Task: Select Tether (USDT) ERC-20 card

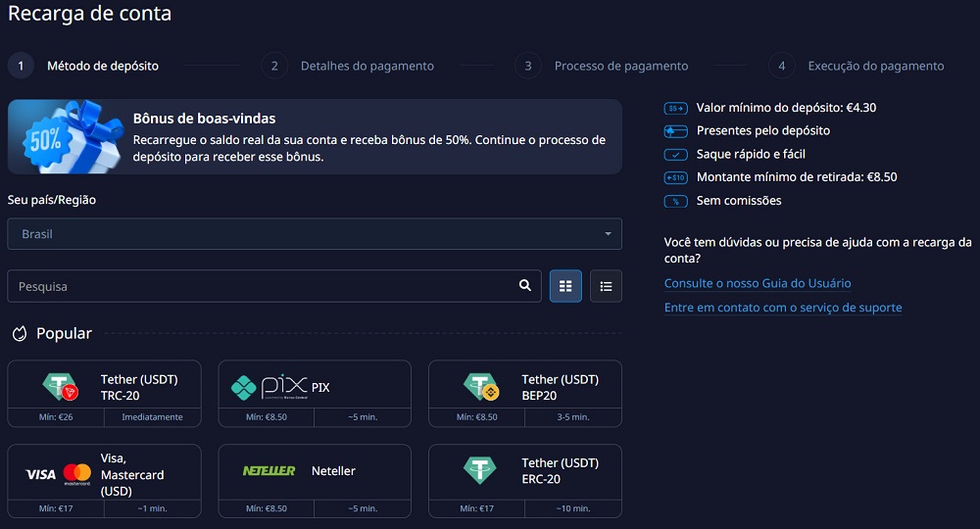Action: pos(525,481)
